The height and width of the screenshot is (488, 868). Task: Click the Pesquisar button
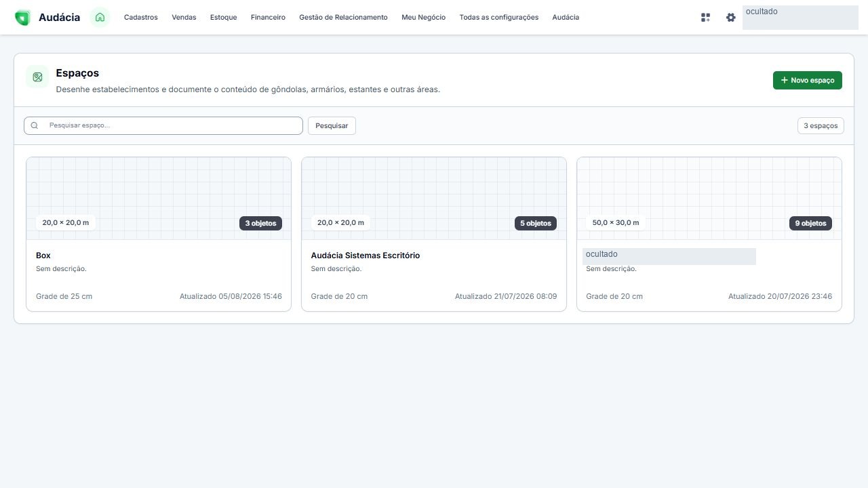[332, 125]
